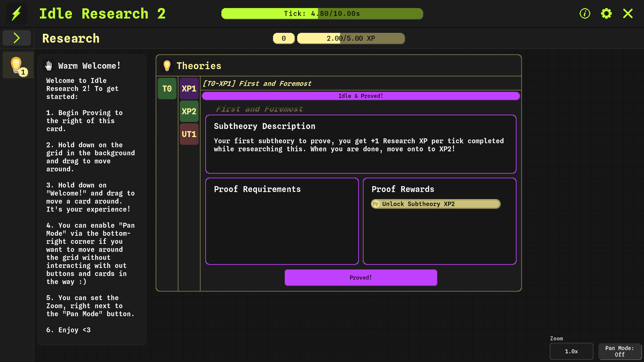Select the 0 counter next to the XP bar

[283, 38]
